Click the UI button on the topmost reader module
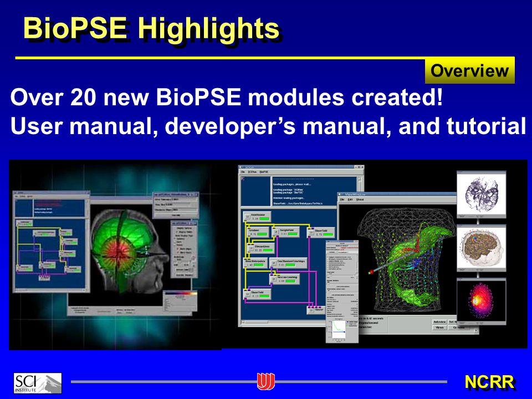The image size is (532, 399). [248, 217]
